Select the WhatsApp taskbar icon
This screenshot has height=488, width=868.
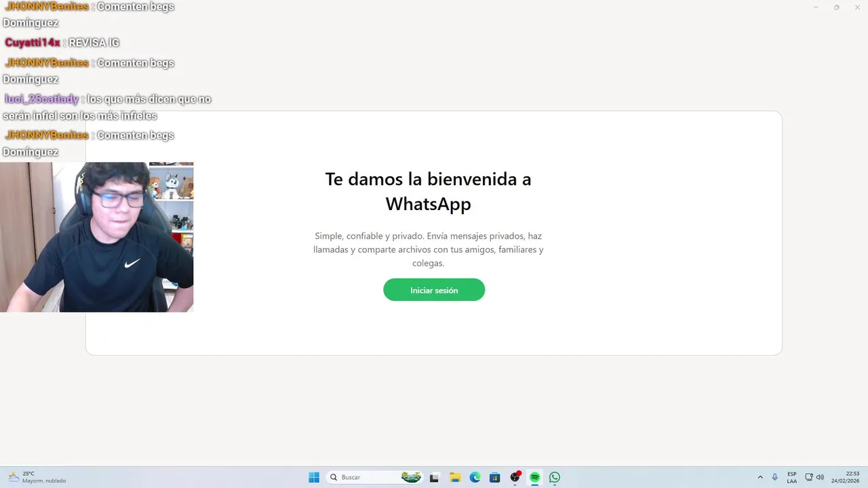(x=555, y=477)
